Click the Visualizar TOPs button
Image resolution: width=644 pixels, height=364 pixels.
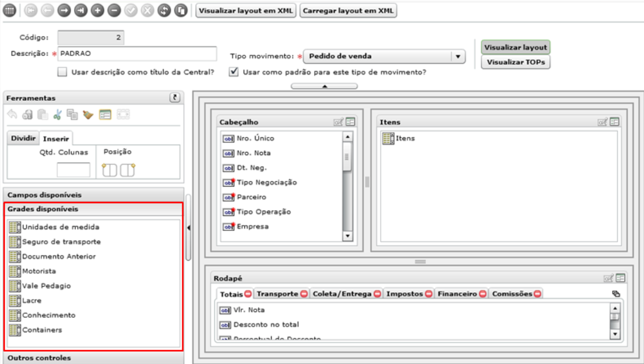pos(515,62)
